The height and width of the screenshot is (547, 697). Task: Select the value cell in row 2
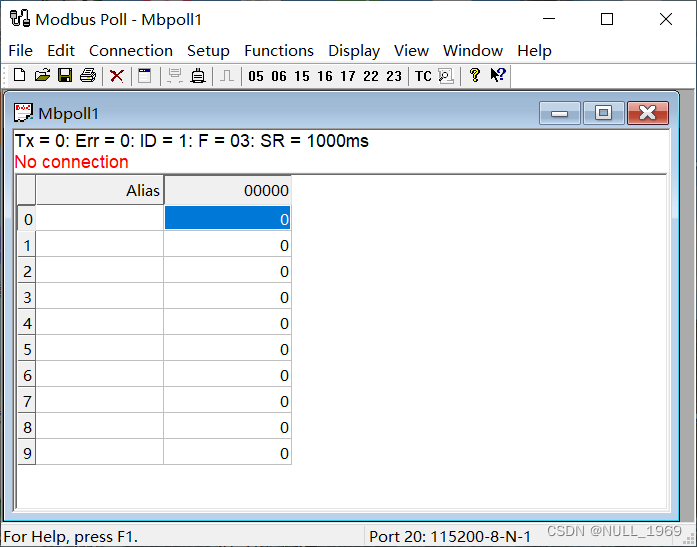(x=227, y=270)
